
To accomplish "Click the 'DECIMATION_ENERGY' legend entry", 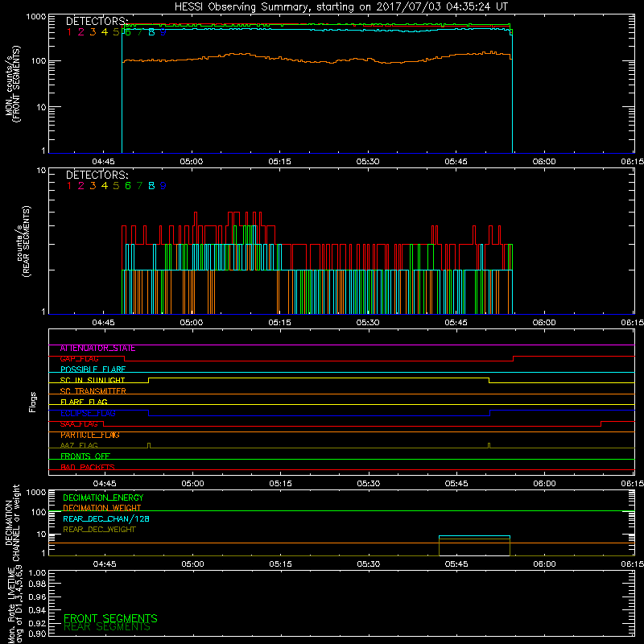I will pyautogui.click(x=103, y=497).
